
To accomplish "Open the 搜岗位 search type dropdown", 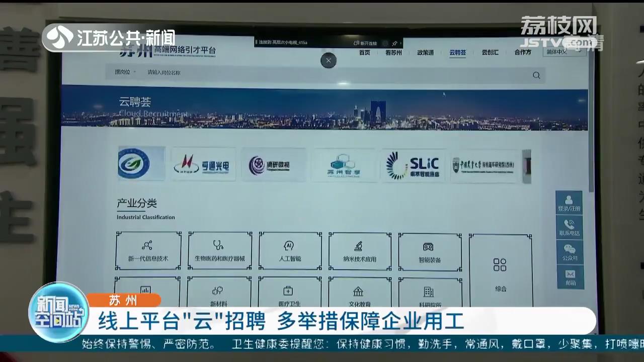I will pyautogui.click(x=125, y=72).
